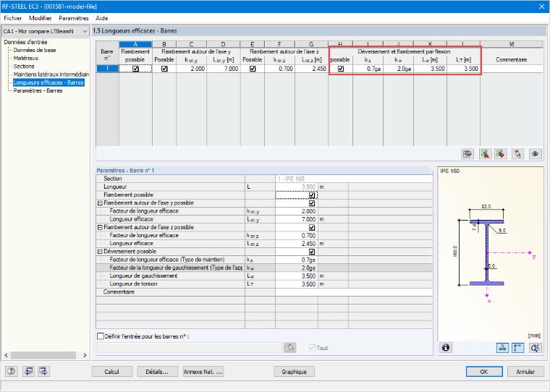The width and height of the screenshot is (550, 392).
Task: Click the Graphique button
Action: point(294,372)
